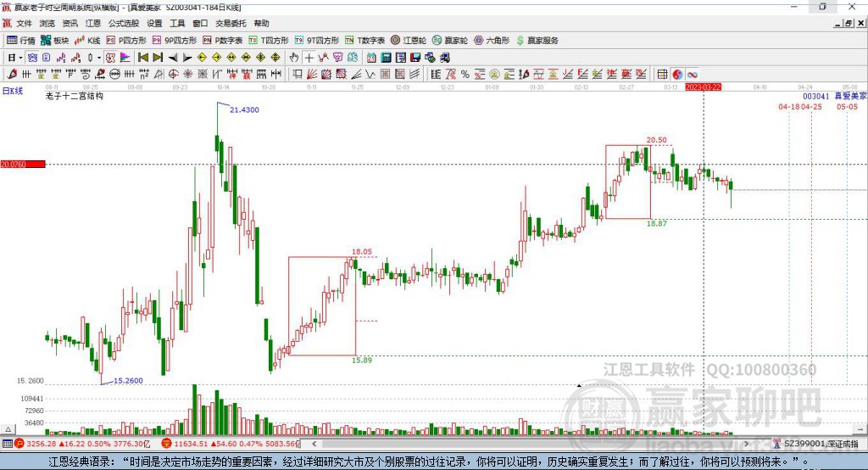868x470 pixels.
Task: Open the 设置 menu
Action: (154, 23)
